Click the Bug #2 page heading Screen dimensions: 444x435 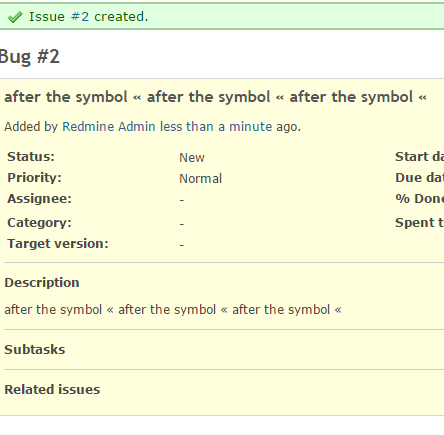30,57
